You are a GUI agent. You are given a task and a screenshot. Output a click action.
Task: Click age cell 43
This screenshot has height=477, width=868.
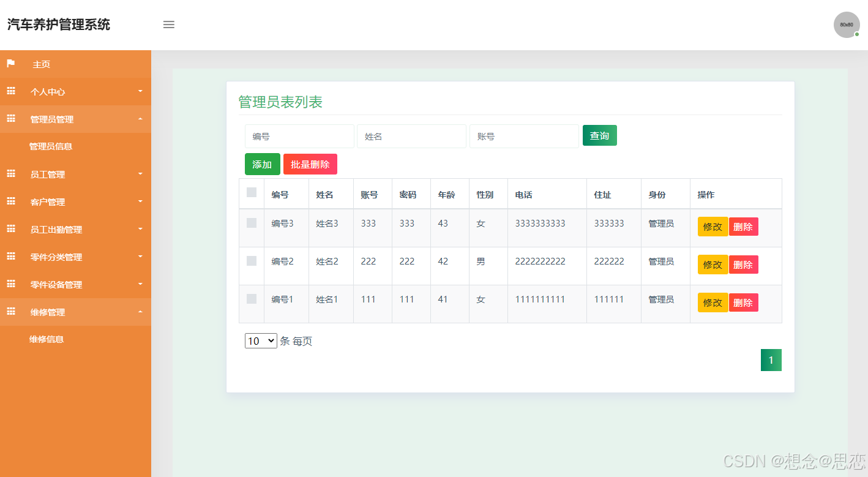click(443, 223)
